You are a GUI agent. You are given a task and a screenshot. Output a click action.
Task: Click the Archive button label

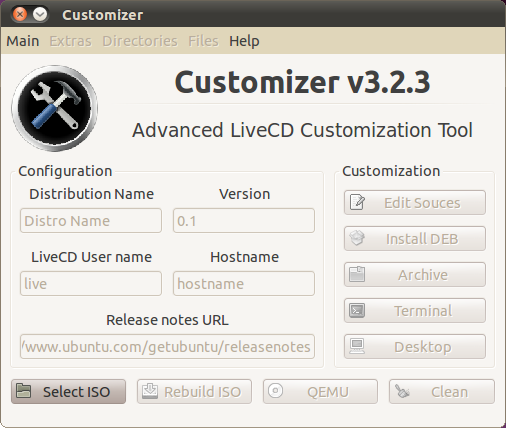pos(423,275)
